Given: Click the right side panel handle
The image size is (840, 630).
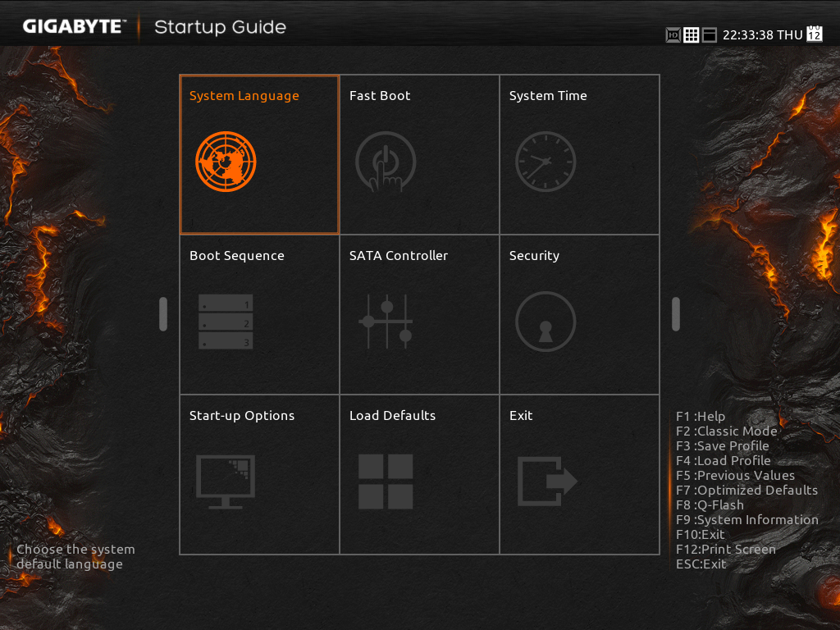Looking at the screenshot, I should [x=676, y=314].
